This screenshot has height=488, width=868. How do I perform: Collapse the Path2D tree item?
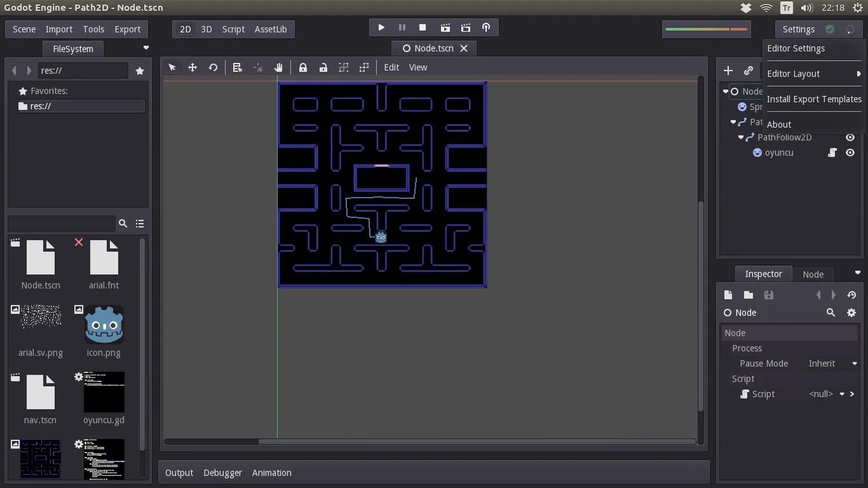[733, 122]
